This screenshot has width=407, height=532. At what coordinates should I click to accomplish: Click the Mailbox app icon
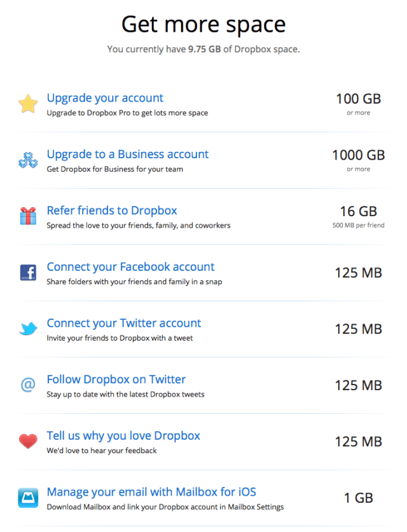(28, 498)
